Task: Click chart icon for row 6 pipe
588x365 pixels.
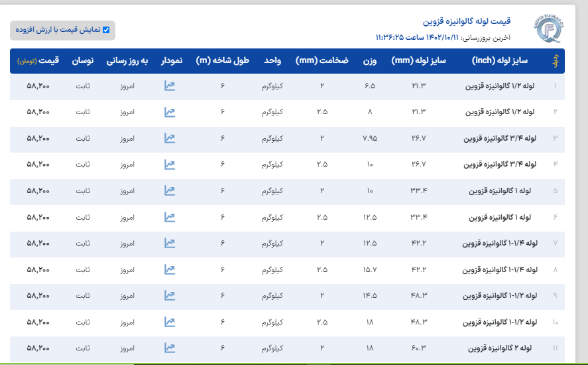Action: coord(170,217)
